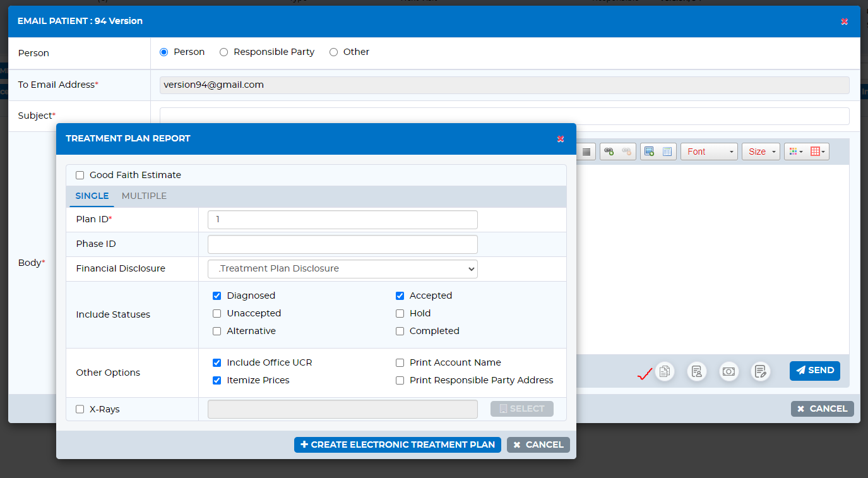
Task: Expand the Font dropdown in editor toolbar
Action: tap(709, 152)
